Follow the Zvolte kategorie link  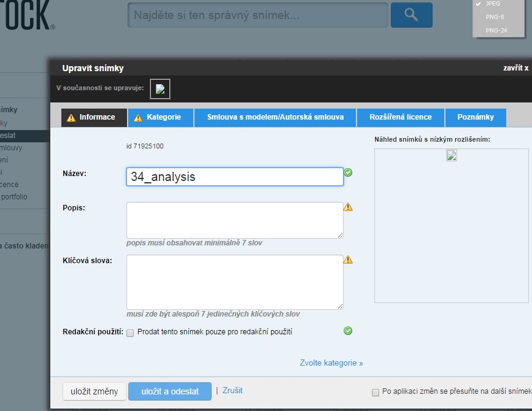pos(331,363)
